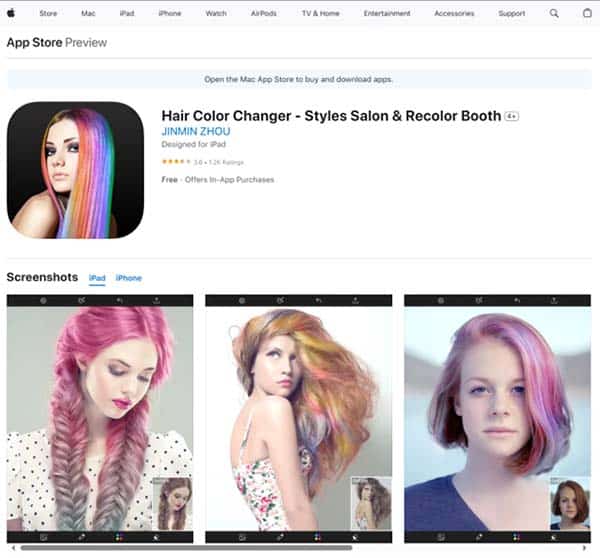Viewport: 600px width, 558px height.
Task: Switch to the iPhone screenshots tab
Action: (x=129, y=278)
